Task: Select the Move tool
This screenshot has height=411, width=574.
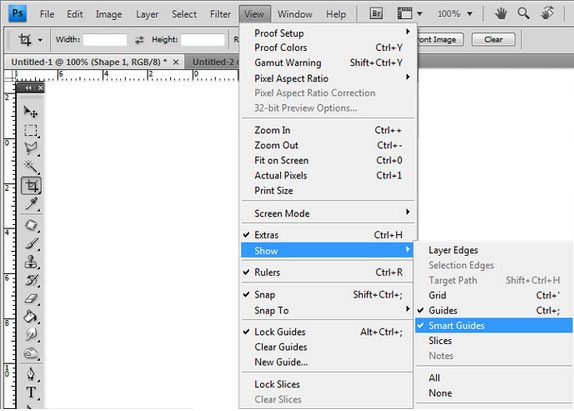Action: [31, 112]
